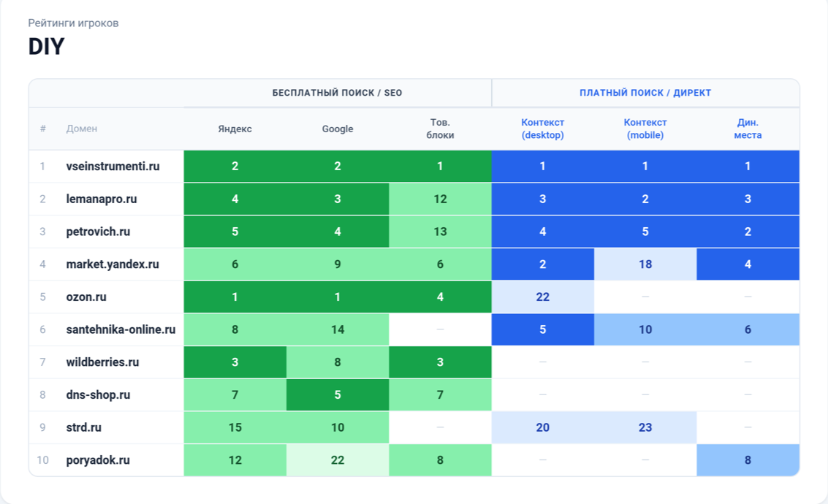
Task: Click Дин. места value 2 for petrovich.ru
Action: coord(748,232)
